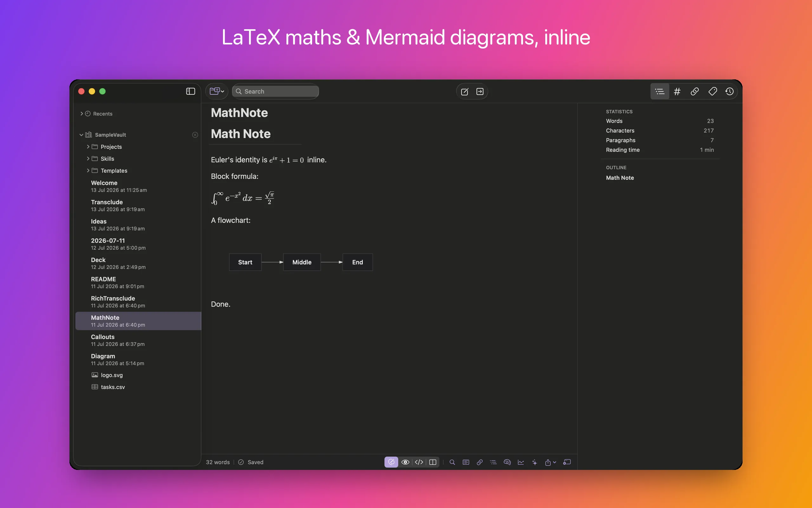This screenshot has height=508, width=812.
Task: Select the live edit mode toggle
Action: tap(391, 462)
